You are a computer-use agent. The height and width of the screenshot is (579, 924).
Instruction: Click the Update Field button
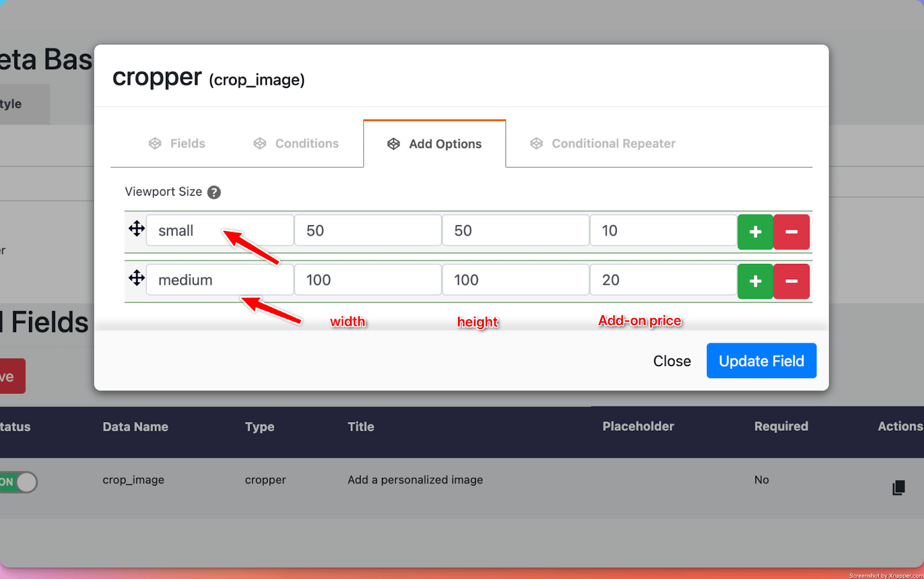[761, 361]
